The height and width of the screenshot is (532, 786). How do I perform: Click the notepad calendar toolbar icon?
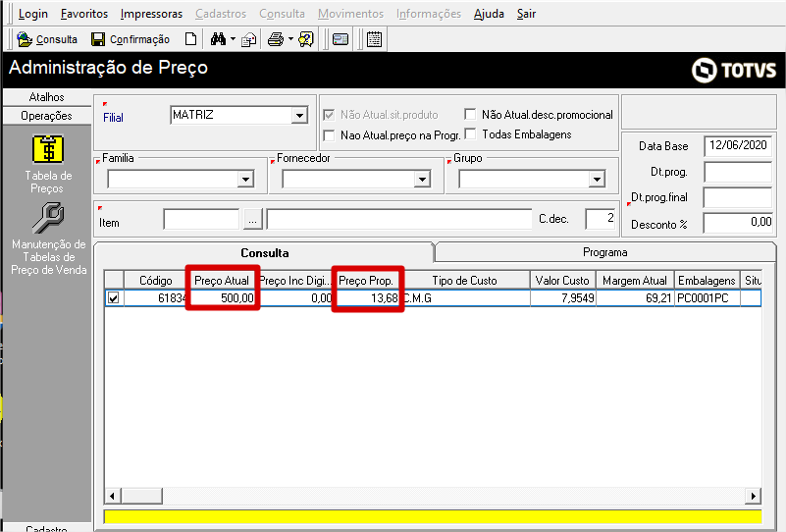click(374, 39)
